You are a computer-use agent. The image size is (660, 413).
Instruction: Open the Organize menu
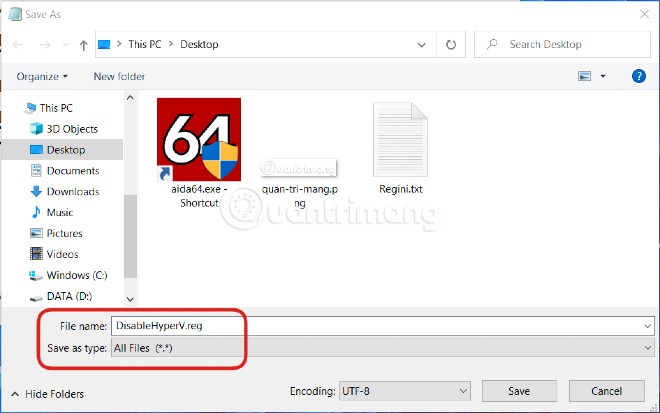(42, 77)
